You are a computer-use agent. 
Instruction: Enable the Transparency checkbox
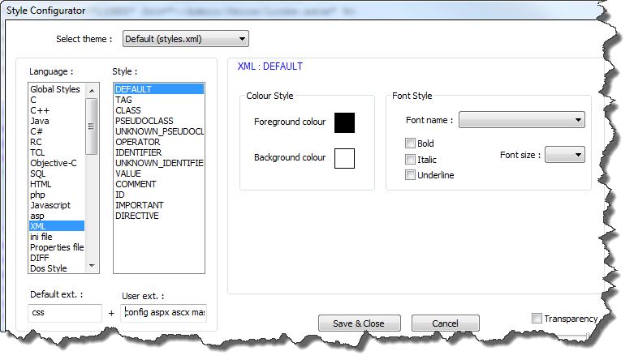(x=537, y=319)
